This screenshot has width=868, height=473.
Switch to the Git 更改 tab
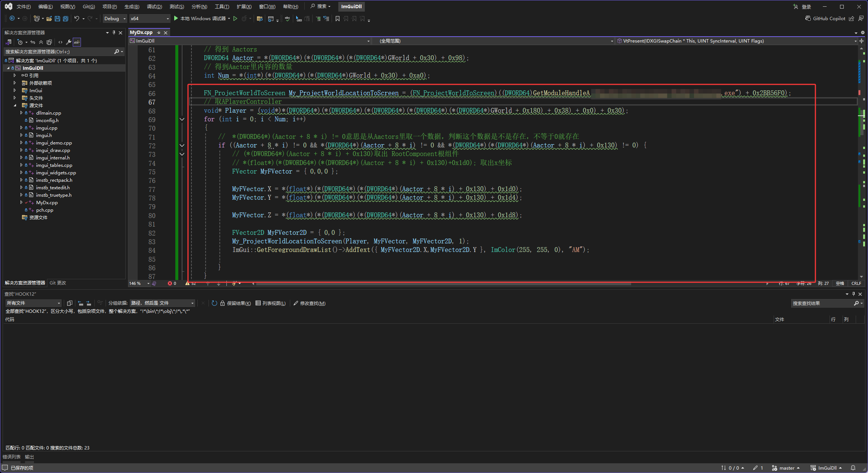click(58, 283)
